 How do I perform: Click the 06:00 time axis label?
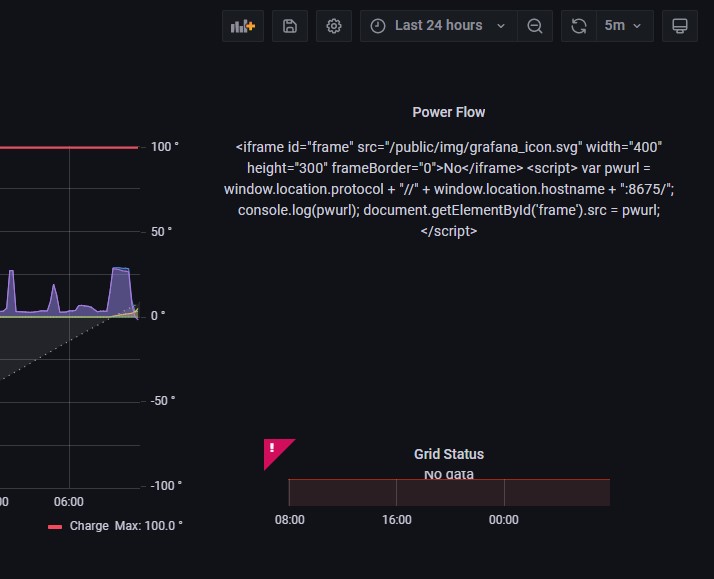pos(69,502)
